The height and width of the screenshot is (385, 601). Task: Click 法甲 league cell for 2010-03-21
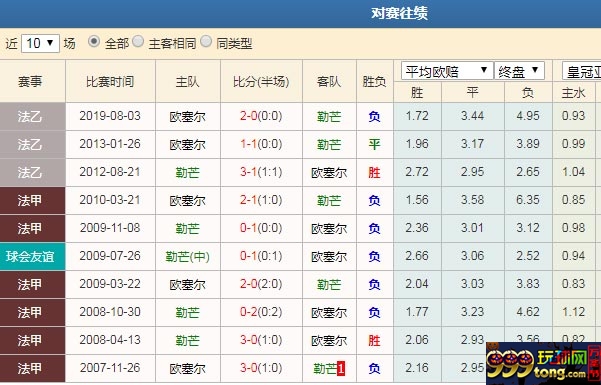pyautogui.click(x=33, y=200)
